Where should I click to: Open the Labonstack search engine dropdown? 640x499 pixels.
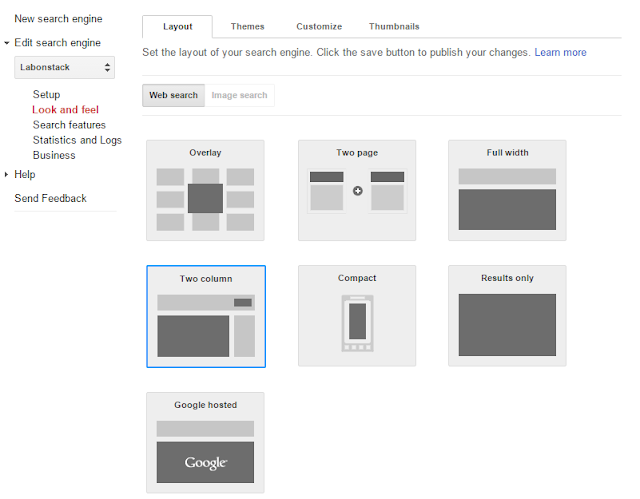(x=64, y=67)
